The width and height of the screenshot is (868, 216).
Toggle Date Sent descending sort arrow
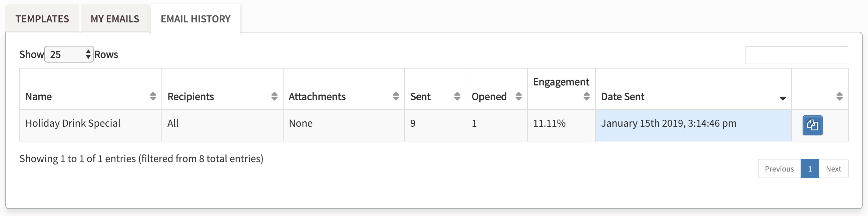[x=782, y=98]
